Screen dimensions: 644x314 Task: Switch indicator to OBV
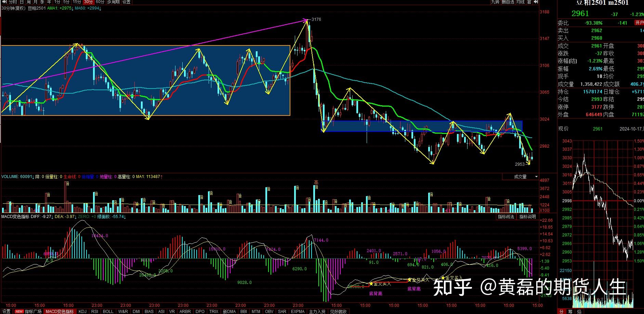(269, 312)
